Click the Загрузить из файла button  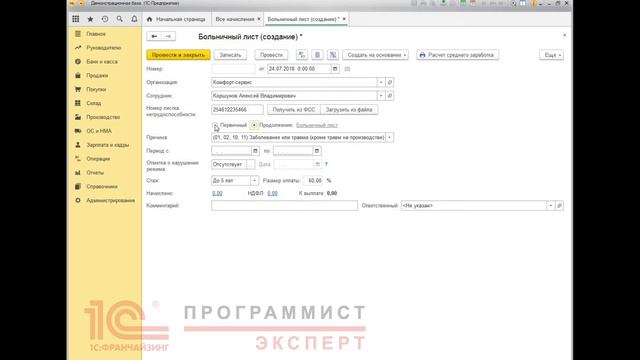349,110
